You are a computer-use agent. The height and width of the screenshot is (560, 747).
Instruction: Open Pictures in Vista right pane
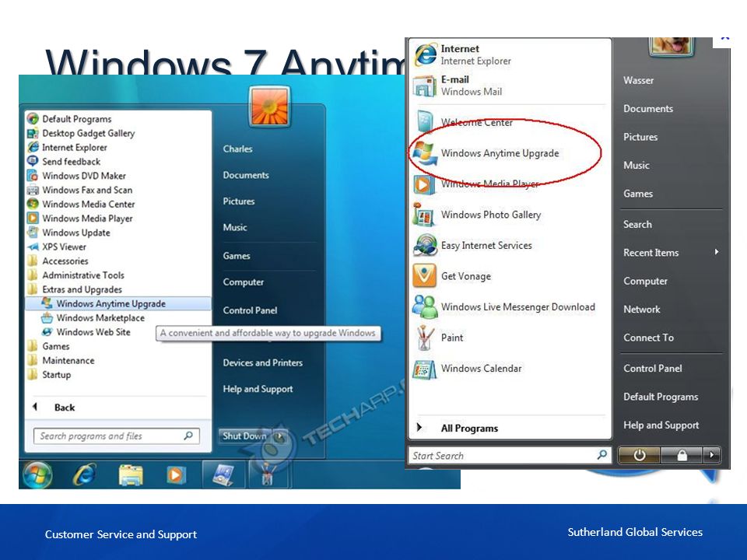(640, 137)
